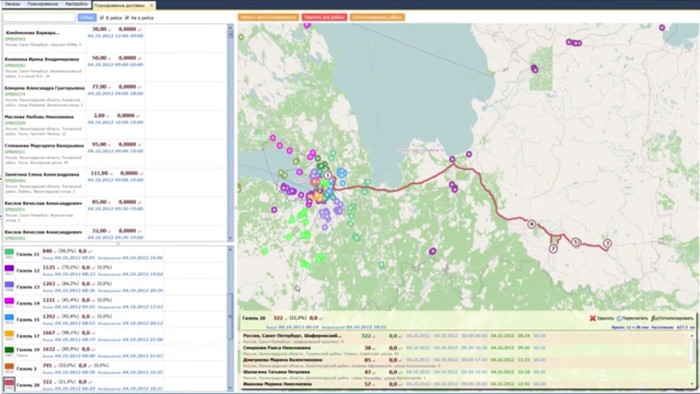Viewport: 700px width, 394px height.
Task: Close the Планирование доставки tab
Action: click(151, 5)
